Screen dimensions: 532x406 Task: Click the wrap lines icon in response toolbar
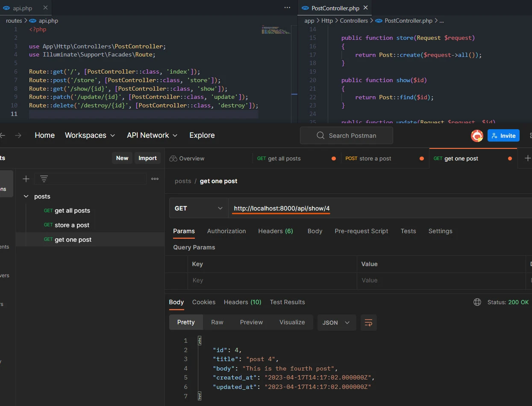click(368, 323)
